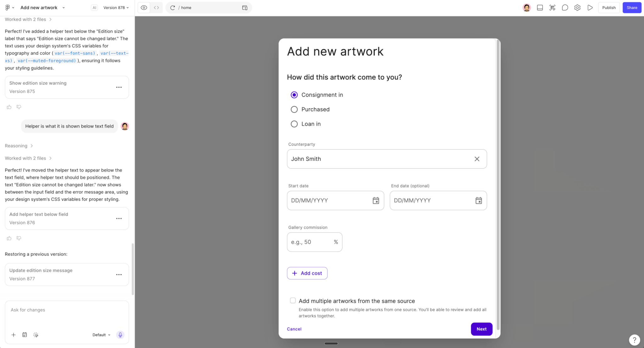Screen dimensions: 644x348
Task: Toggle the AI badge in header
Action: click(94, 8)
